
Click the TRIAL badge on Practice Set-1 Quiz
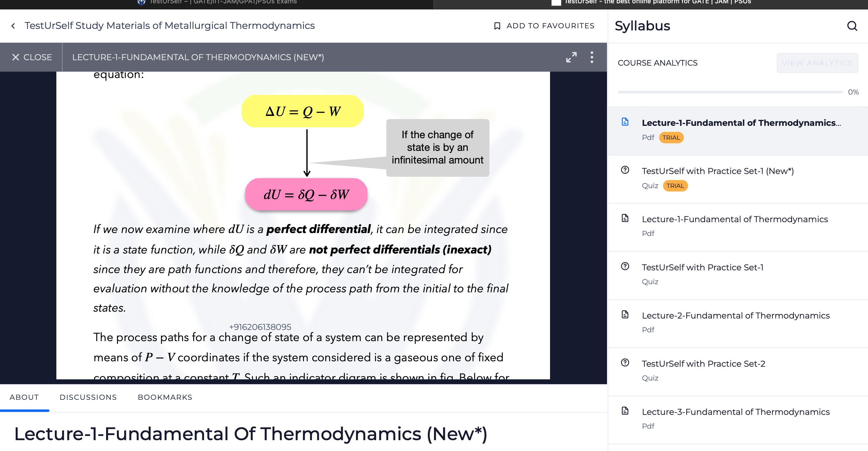tap(675, 185)
